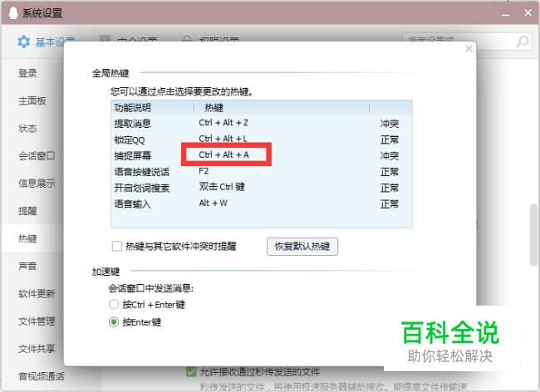The height and width of the screenshot is (392, 540).
Task: Click 冲突 status on the 提取消息 row
Action: pos(390,124)
